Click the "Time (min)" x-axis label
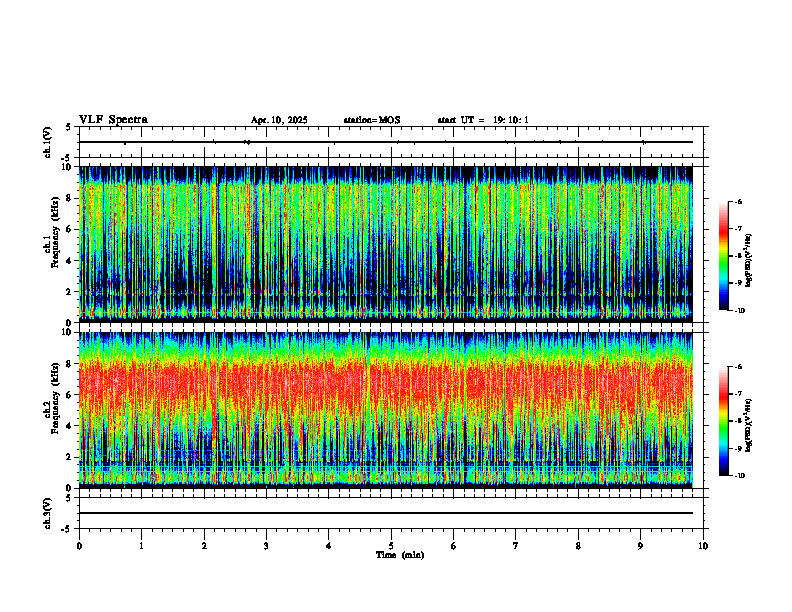The height and width of the screenshot is (612, 792). point(400,555)
